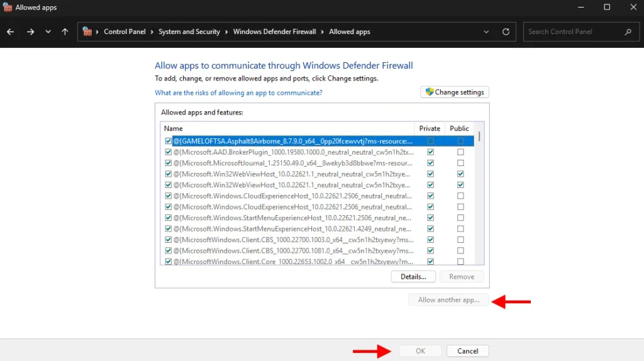Confirm with OK button
The image size is (644, 361).
pos(420,351)
